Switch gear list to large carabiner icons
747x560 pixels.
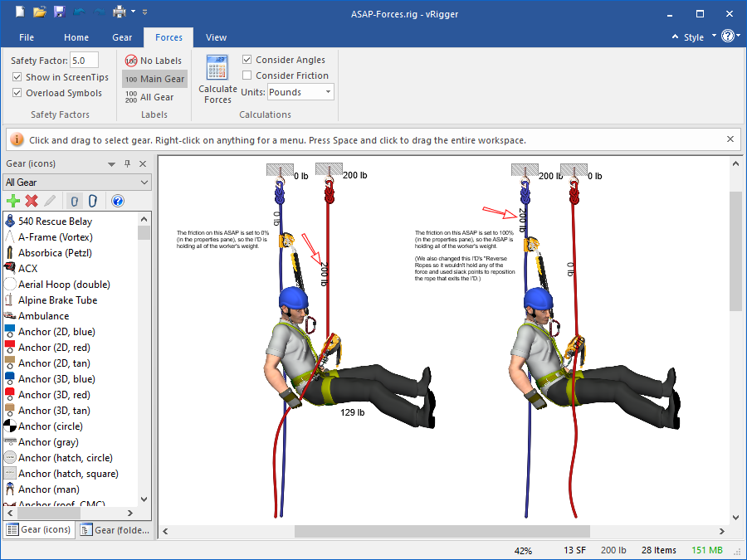[x=93, y=201]
